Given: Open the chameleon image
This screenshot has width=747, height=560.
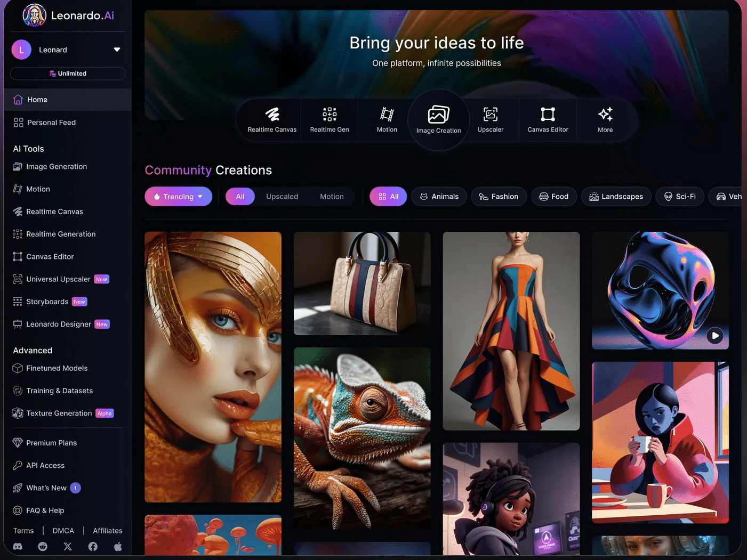Looking at the screenshot, I should point(362,438).
